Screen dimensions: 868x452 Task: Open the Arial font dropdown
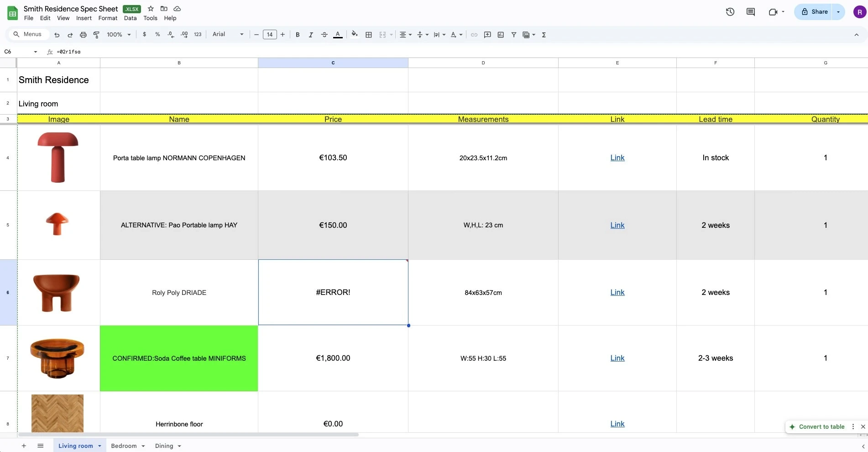228,34
